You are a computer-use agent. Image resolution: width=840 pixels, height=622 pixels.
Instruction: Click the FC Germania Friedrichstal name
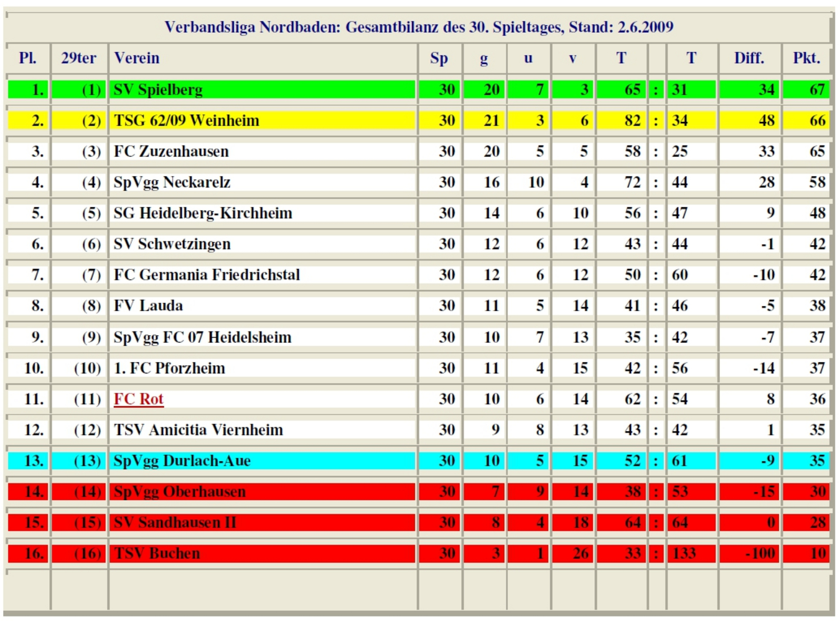point(207,275)
